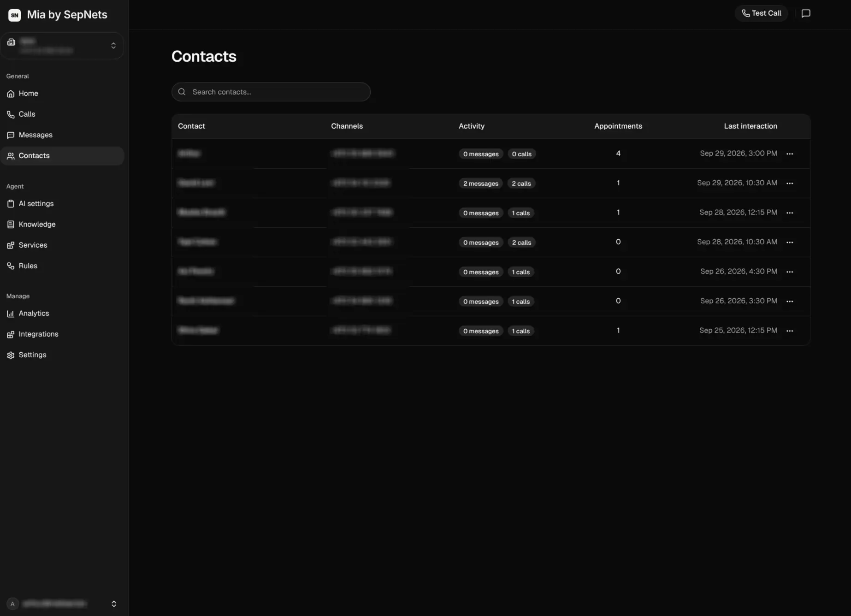Start a Test Call

(x=761, y=13)
